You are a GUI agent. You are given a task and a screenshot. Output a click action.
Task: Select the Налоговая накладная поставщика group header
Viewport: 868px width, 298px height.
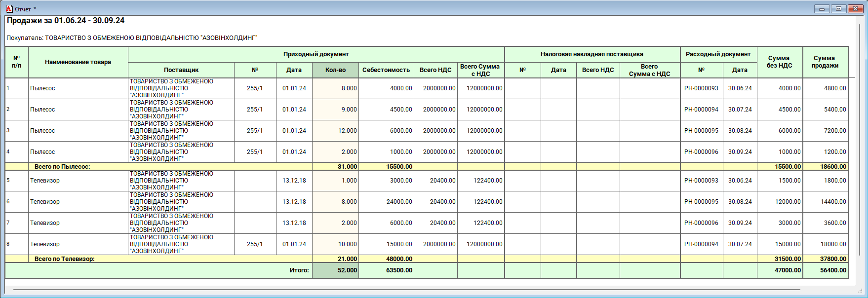coord(592,54)
